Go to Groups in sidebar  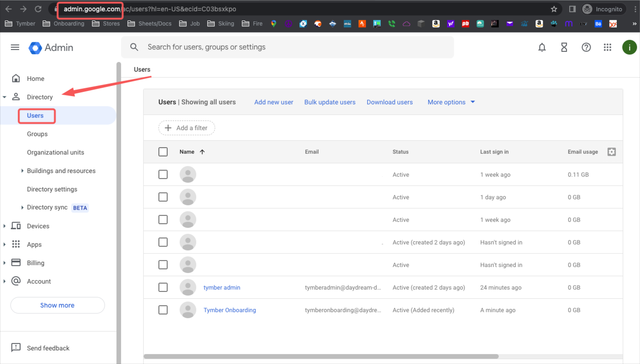point(37,134)
